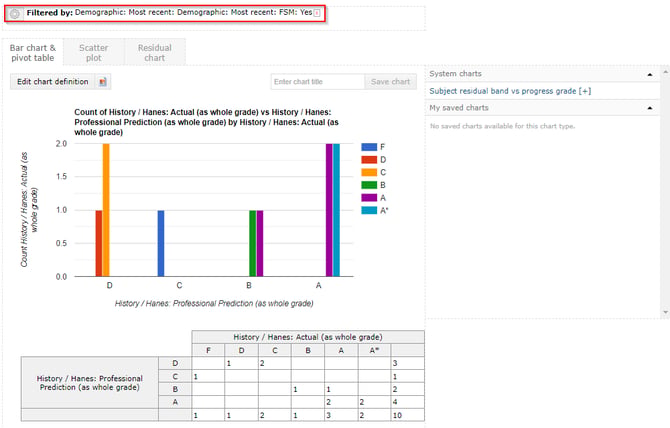Click the purple bar in group A
Screen dimensions: 670x428
click(x=329, y=210)
